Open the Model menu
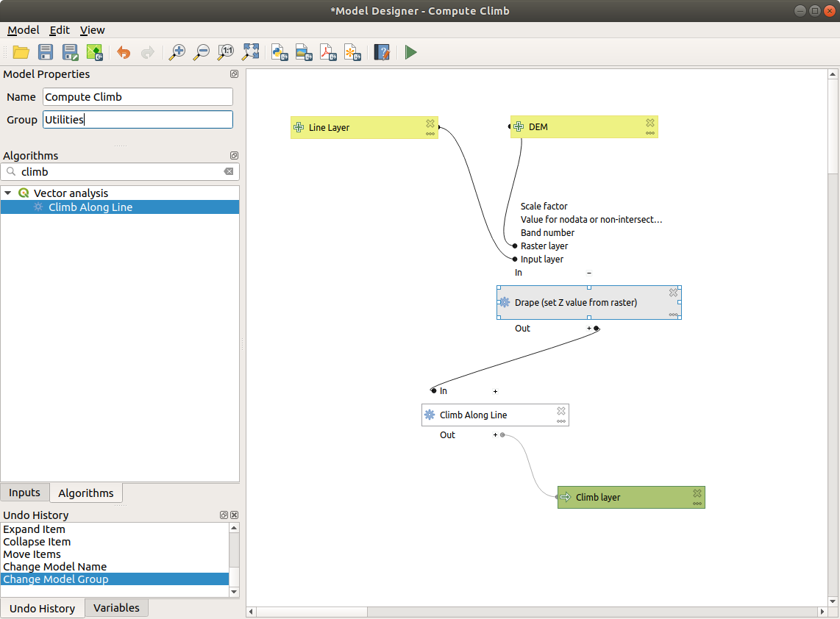Screen dimensions: 840x619 coord(23,30)
